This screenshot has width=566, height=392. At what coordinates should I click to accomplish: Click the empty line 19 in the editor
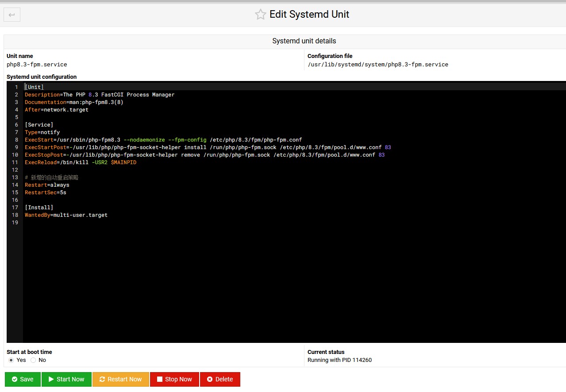[x=133, y=223]
